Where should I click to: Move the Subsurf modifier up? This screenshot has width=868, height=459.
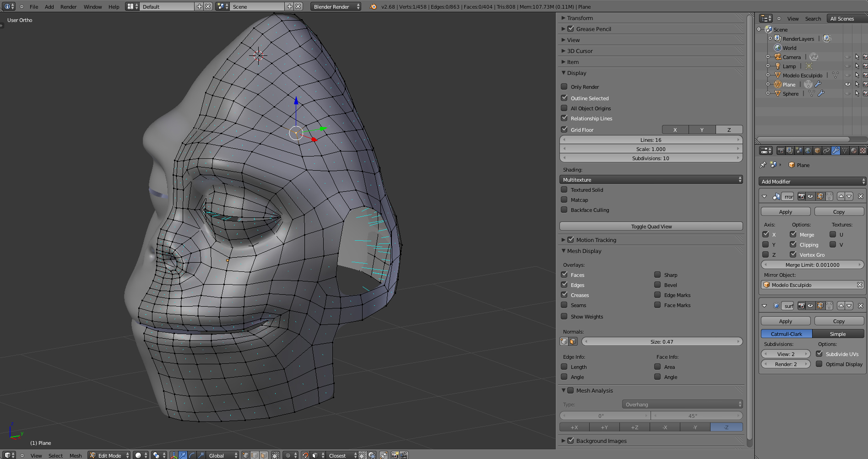pos(841,306)
